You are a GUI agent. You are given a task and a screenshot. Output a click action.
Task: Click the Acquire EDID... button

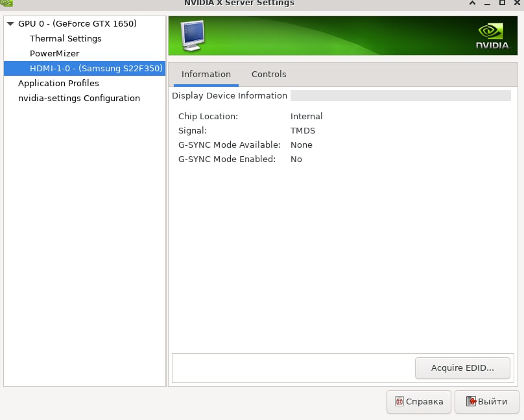(x=462, y=368)
